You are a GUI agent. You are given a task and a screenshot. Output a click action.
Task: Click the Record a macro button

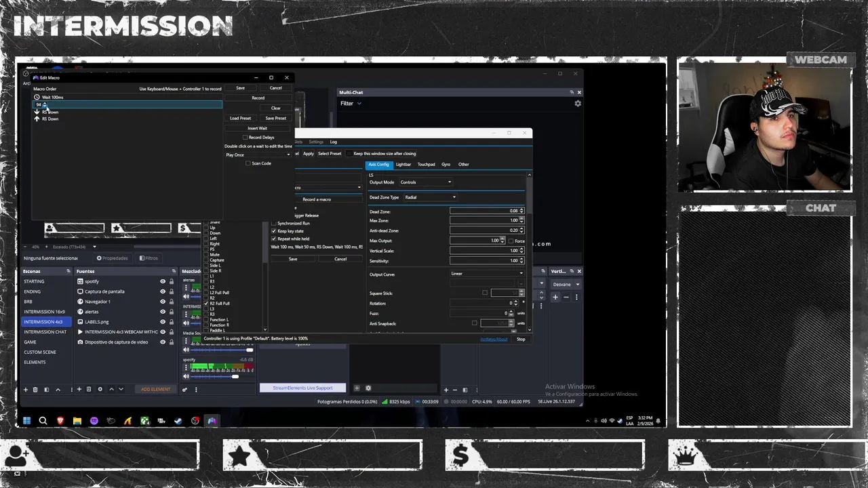(x=317, y=199)
